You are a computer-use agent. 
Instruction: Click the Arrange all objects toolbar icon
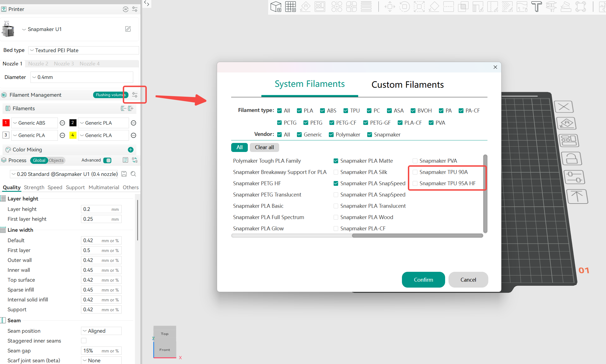[x=320, y=6]
